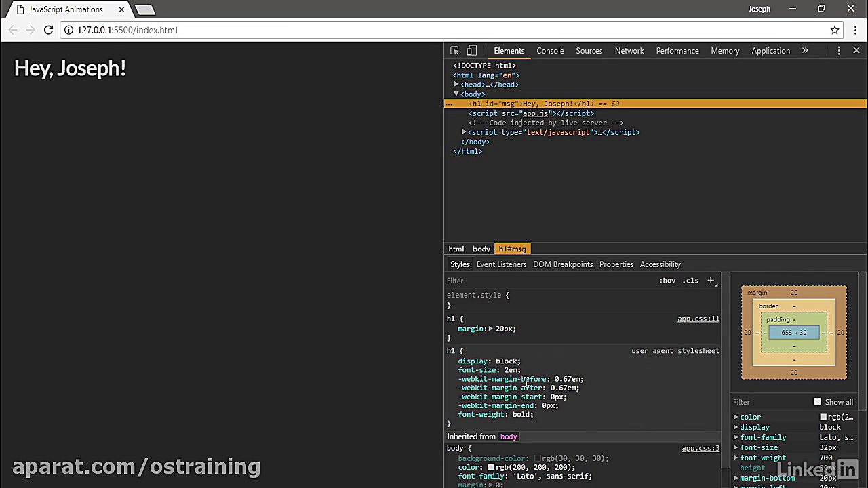Select the inspect element picker icon
868x488 pixels.
(x=454, y=50)
